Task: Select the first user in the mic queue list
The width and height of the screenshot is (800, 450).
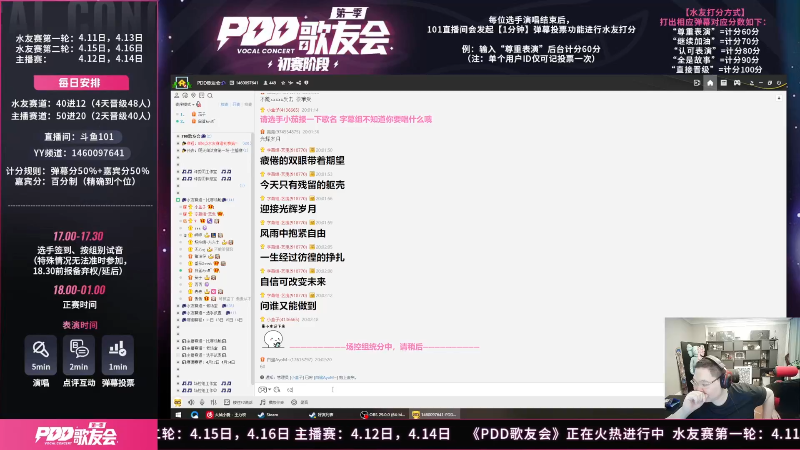Action: click(x=198, y=114)
